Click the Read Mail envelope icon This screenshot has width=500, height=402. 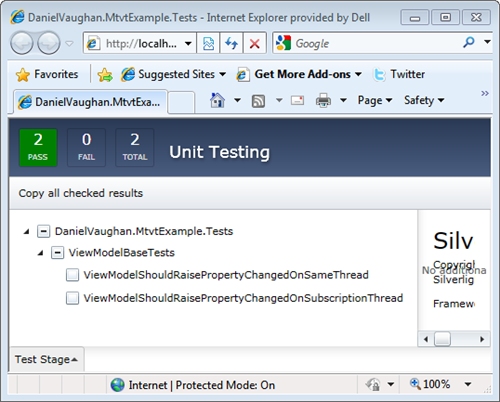297,100
